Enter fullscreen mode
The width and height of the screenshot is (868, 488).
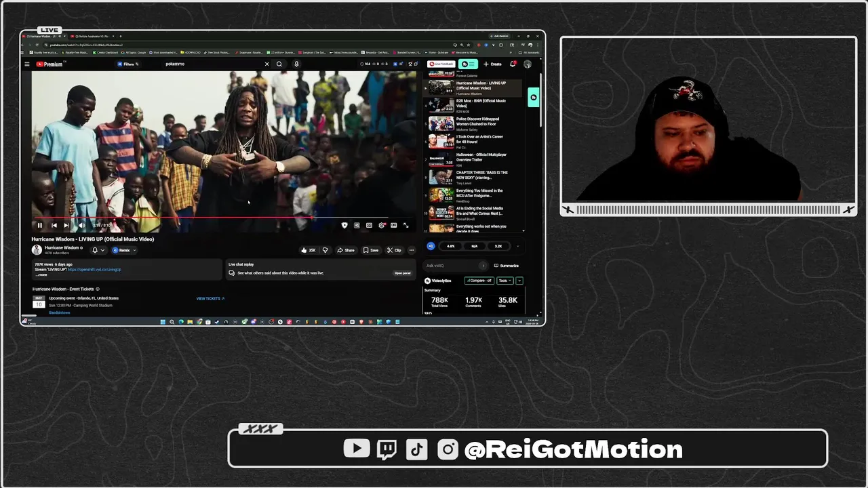[x=406, y=225]
